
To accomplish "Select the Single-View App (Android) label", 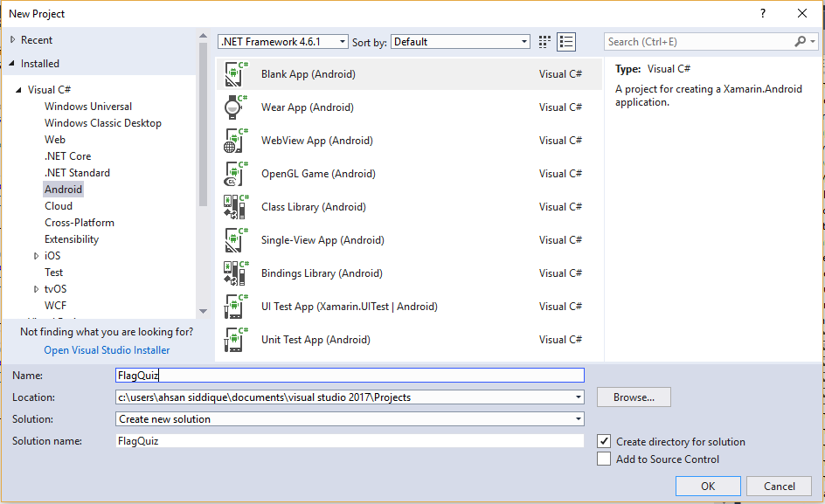I will point(322,240).
